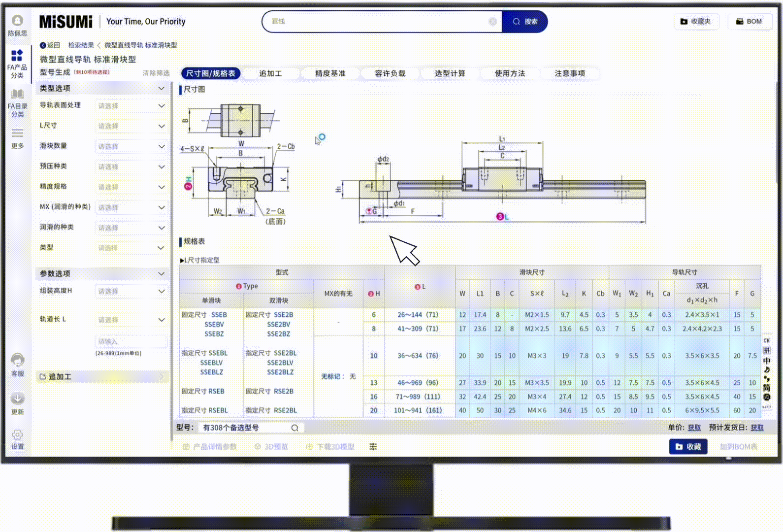783x532 pixels.
Task: Open the 组装高度H dropdown
Action: click(x=130, y=291)
